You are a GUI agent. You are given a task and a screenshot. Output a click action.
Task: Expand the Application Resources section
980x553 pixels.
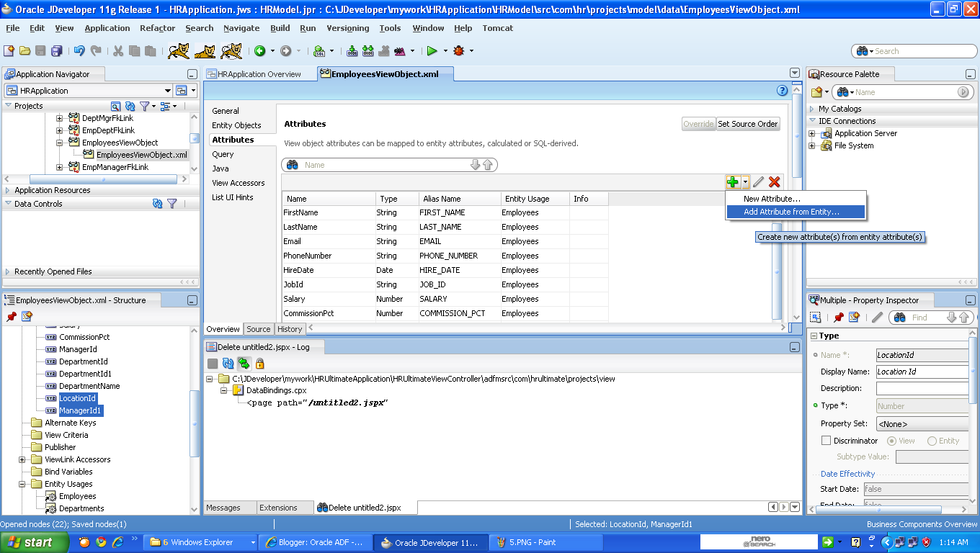[x=8, y=190]
